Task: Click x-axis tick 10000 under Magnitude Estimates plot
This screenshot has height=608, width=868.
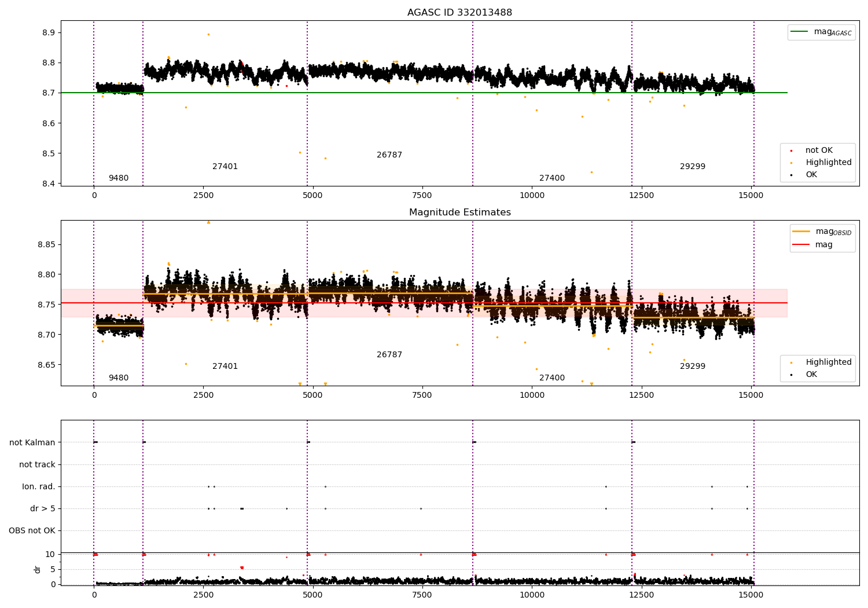Action: (532, 395)
